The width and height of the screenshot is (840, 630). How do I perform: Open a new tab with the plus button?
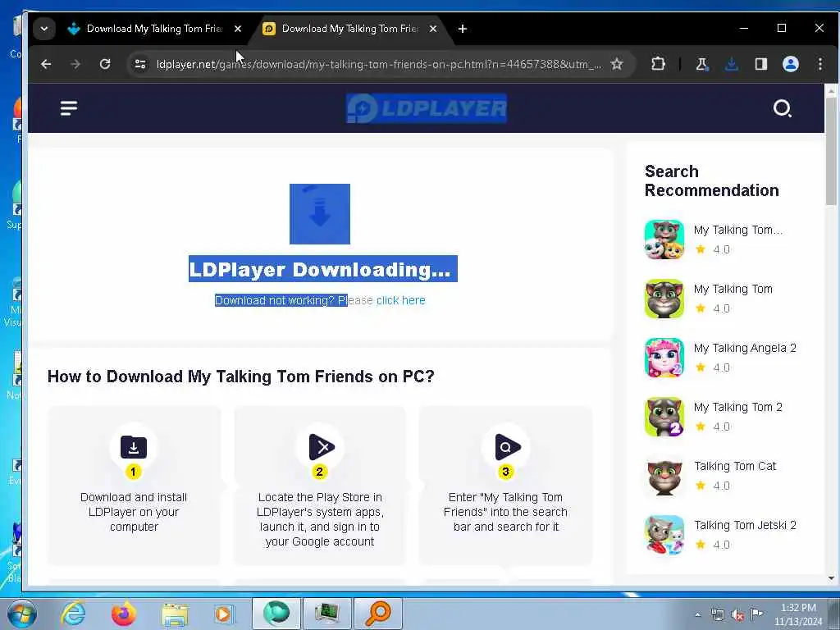point(463,29)
